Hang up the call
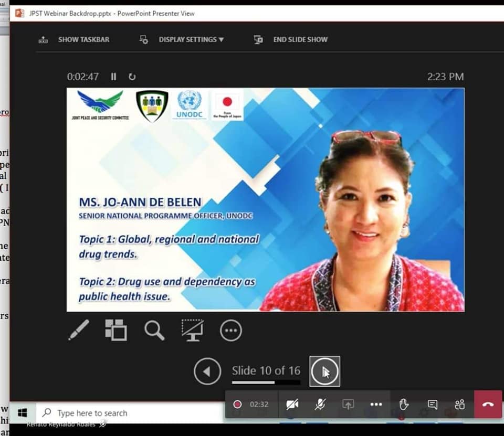This screenshot has width=504, height=436. (488, 404)
